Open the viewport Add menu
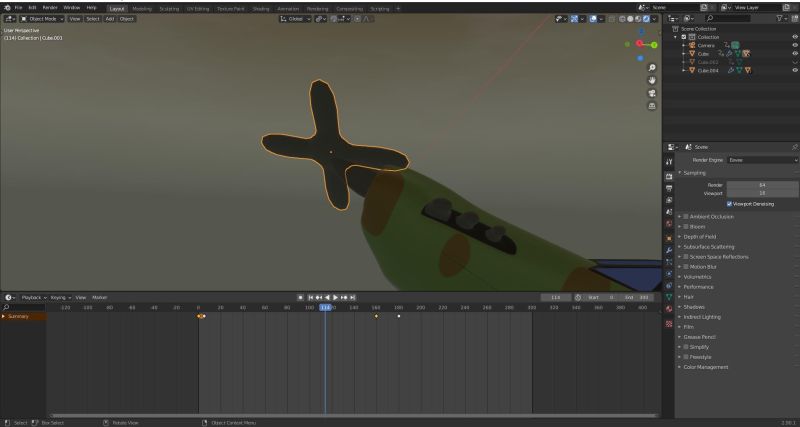The height and width of the screenshot is (427, 800). [110, 19]
